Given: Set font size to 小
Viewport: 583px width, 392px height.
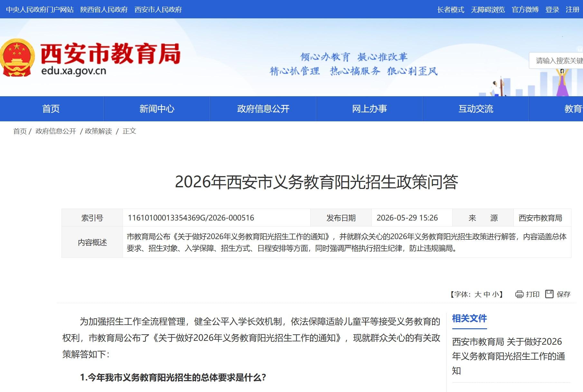Looking at the screenshot, I should [x=495, y=294].
